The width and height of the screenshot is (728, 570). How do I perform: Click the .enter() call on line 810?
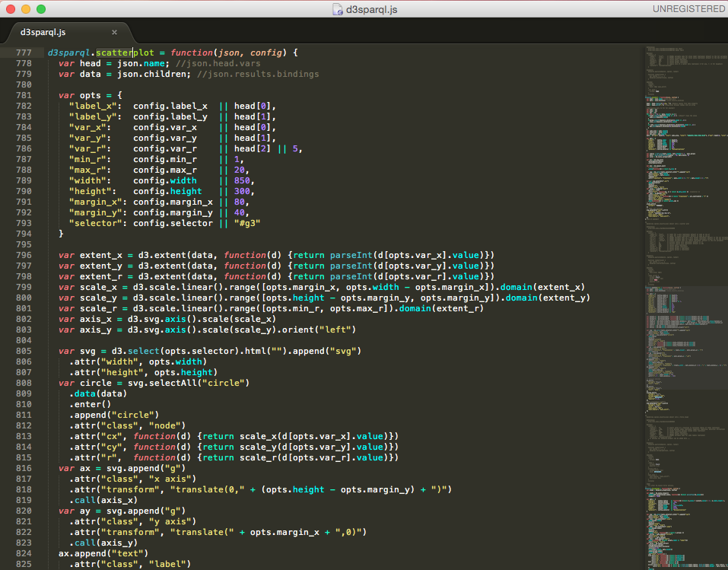(x=90, y=405)
